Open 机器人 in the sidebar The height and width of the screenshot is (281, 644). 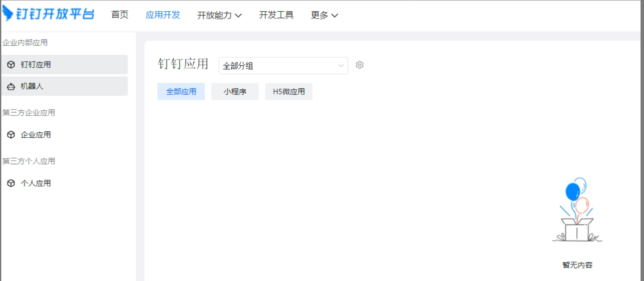(x=65, y=86)
